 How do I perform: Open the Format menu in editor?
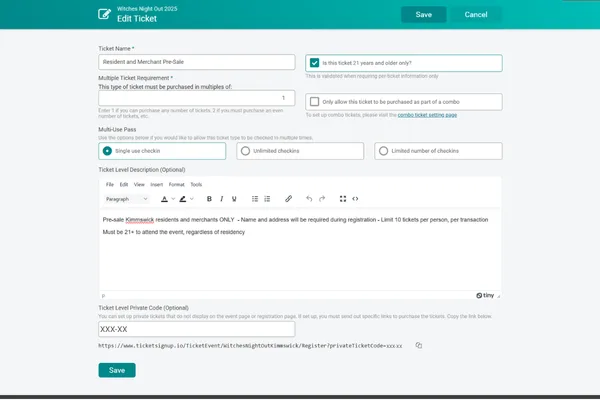click(176, 184)
